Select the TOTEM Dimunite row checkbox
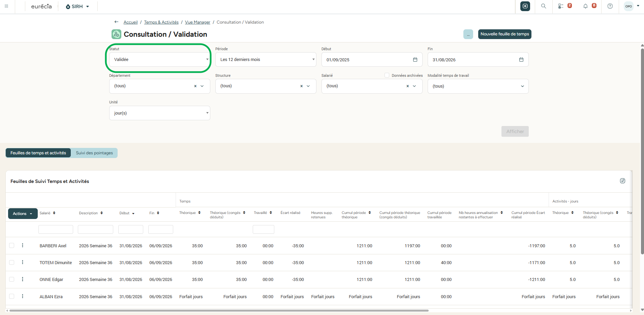644x315 pixels. coord(12,262)
